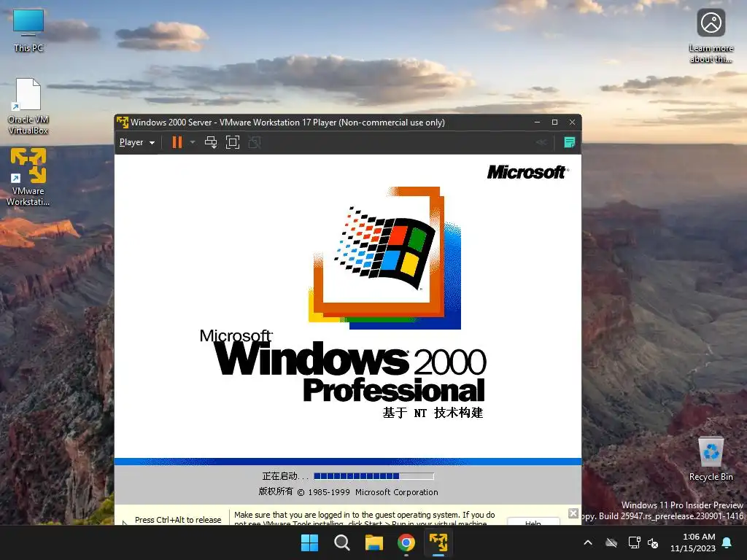Click the '1985-1999 Microsoft Corporation' copyright text

point(373,492)
